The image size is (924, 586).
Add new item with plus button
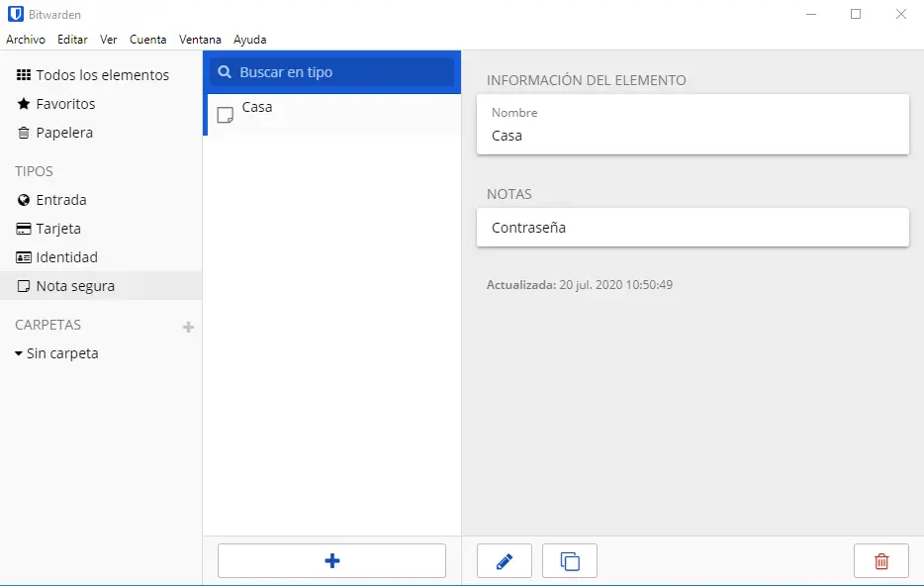point(331,561)
